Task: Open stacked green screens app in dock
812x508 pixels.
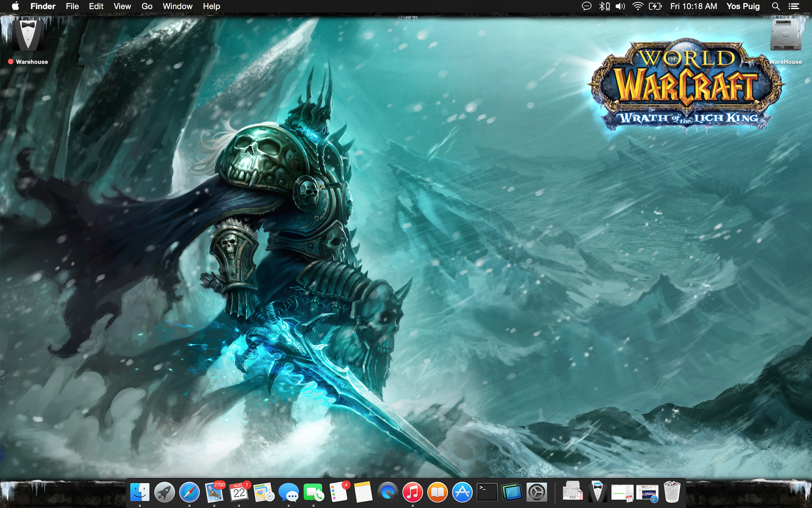Action: (x=512, y=492)
